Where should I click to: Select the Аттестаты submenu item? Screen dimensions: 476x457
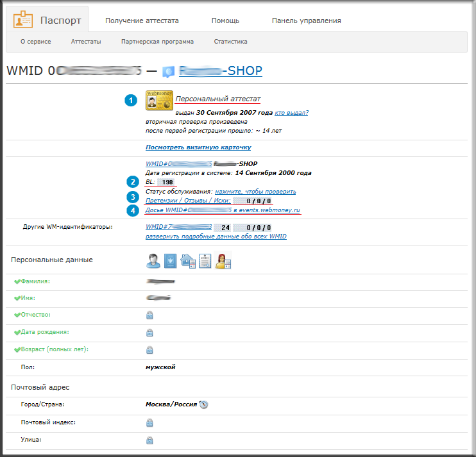click(x=86, y=42)
